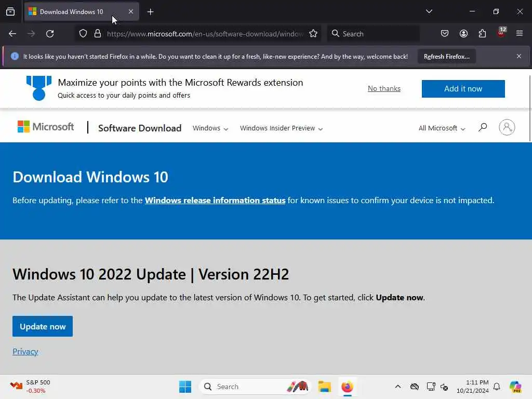Open the Firefox application hamburger menu
The height and width of the screenshot is (399, 532).
click(x=520, y=33)
